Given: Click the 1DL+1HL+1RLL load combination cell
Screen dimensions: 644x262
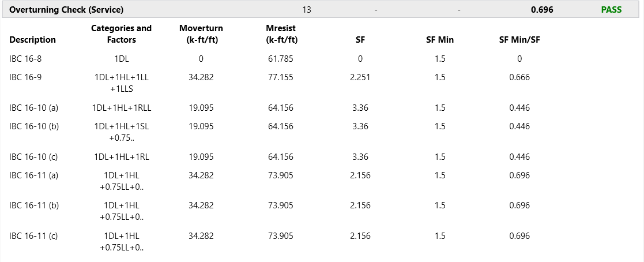Looking at the screenshot, I should [121, 108].
